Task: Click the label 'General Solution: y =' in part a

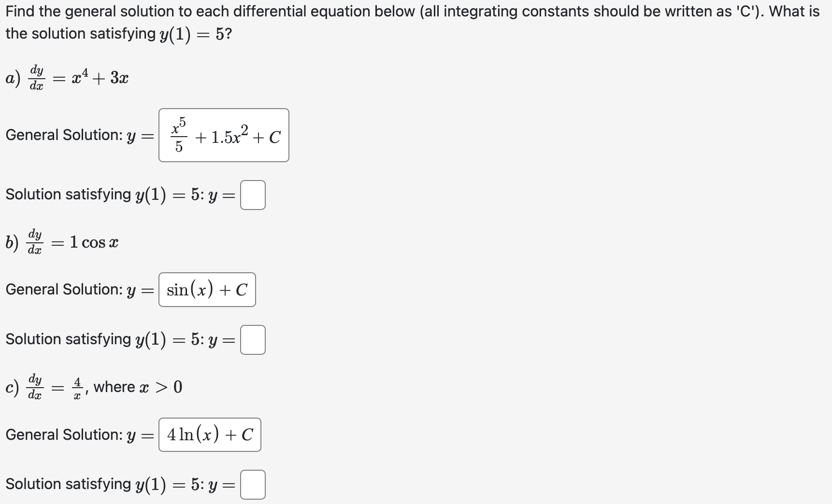Action: pos(77,135)
